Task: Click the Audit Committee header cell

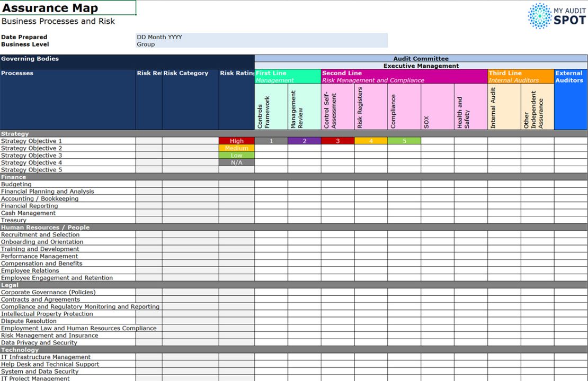Action: 421,59
